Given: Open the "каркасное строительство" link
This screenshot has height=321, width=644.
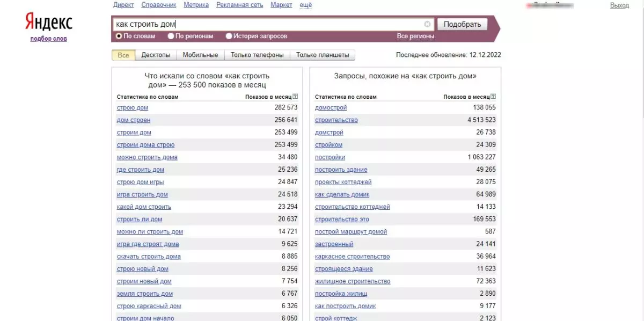Looking at the screenshot, I should point(353,256).
